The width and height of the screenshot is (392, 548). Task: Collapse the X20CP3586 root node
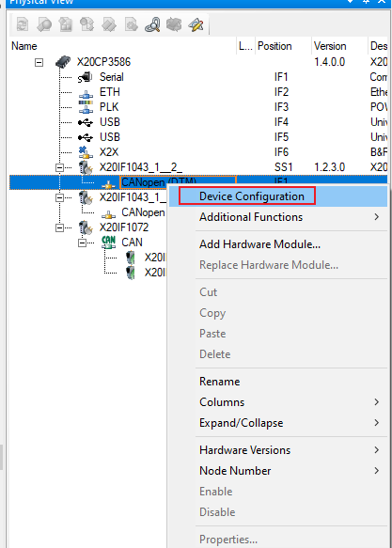pos(39,62)
